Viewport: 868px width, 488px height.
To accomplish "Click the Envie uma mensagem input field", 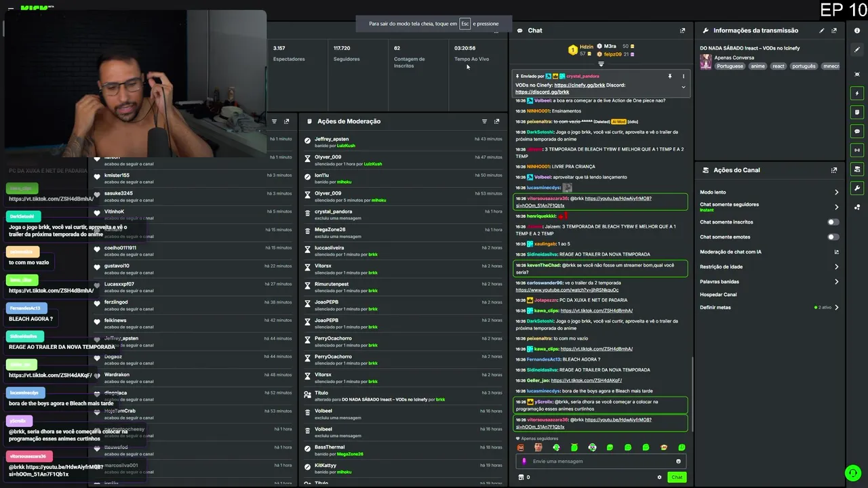I will [601, 462].
